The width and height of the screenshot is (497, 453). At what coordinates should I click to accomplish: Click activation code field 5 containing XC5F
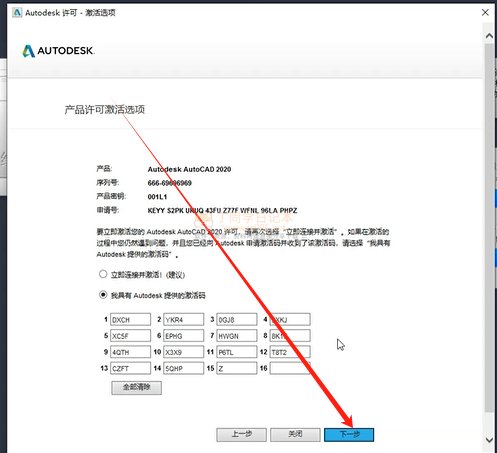pos(130,336)
